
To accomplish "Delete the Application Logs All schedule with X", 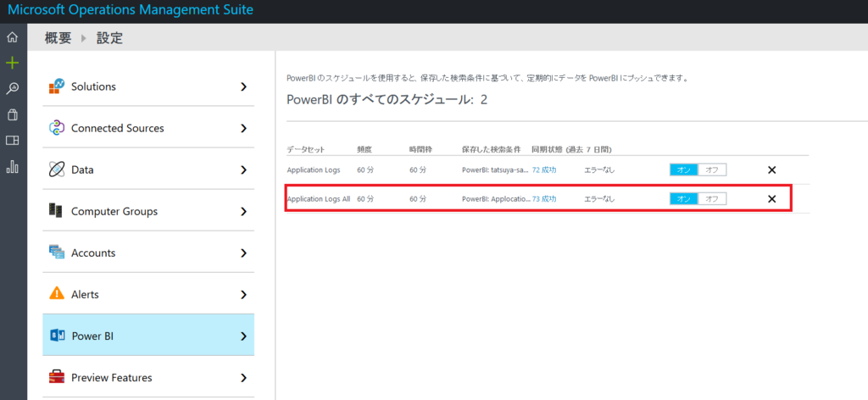I will 771,199.
